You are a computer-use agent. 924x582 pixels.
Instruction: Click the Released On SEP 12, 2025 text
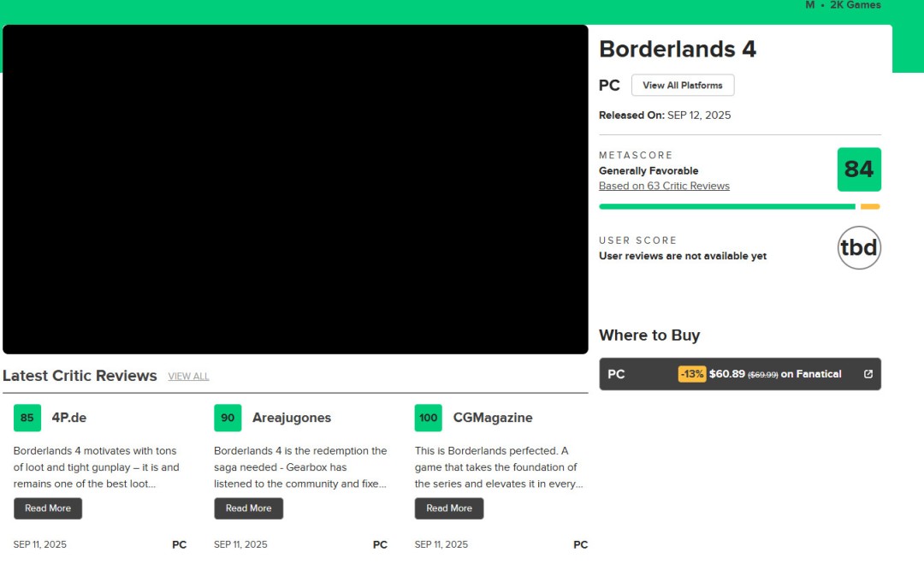[665, 115]
